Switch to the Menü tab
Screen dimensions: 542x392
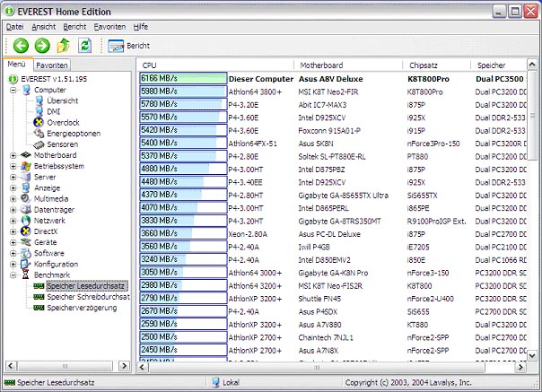(16, 65)
